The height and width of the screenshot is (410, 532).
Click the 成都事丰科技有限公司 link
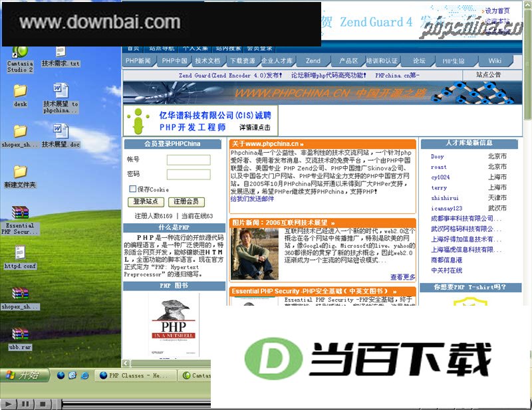(466, 219)
